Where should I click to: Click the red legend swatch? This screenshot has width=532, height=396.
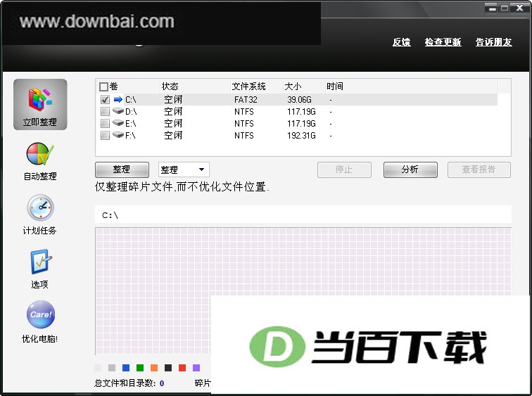(182, 368)
